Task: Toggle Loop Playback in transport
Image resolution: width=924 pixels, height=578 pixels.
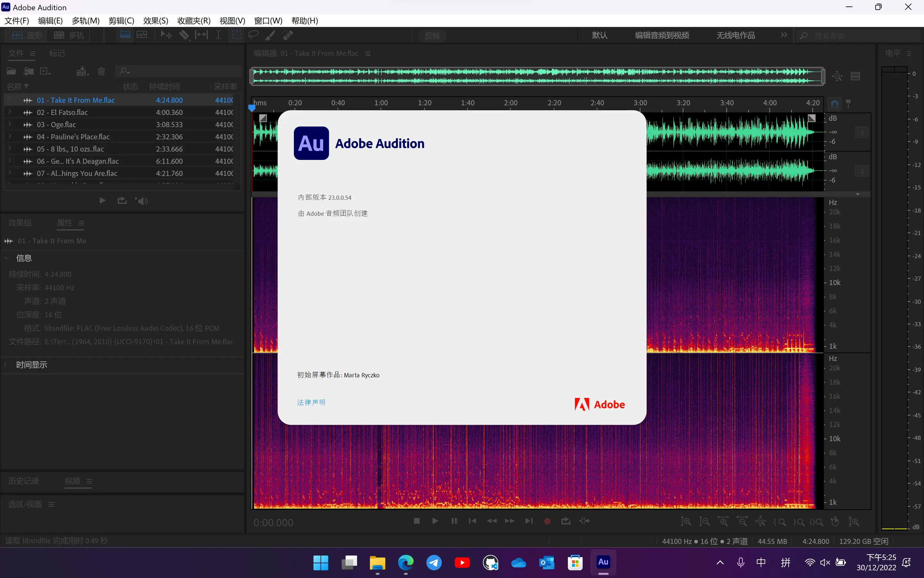Action: pyautogui.click(x=566, y=521)
